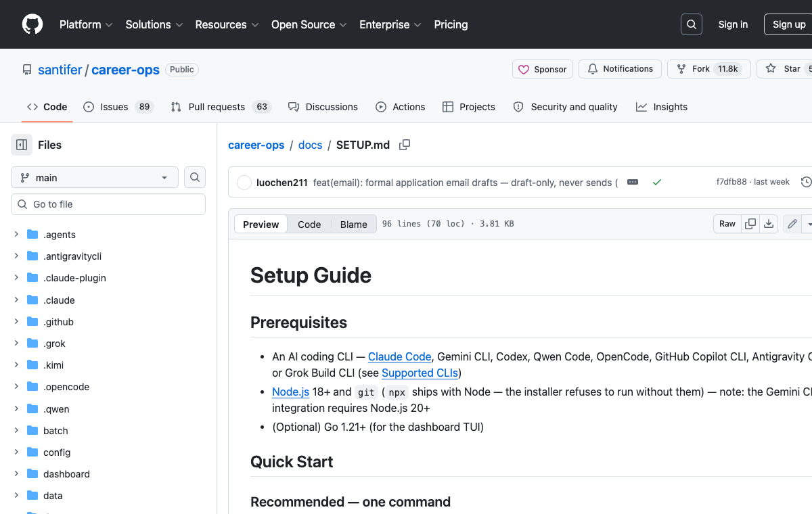Click the repository icon beside santifer

pyautogui.click(x=27, y=70)
